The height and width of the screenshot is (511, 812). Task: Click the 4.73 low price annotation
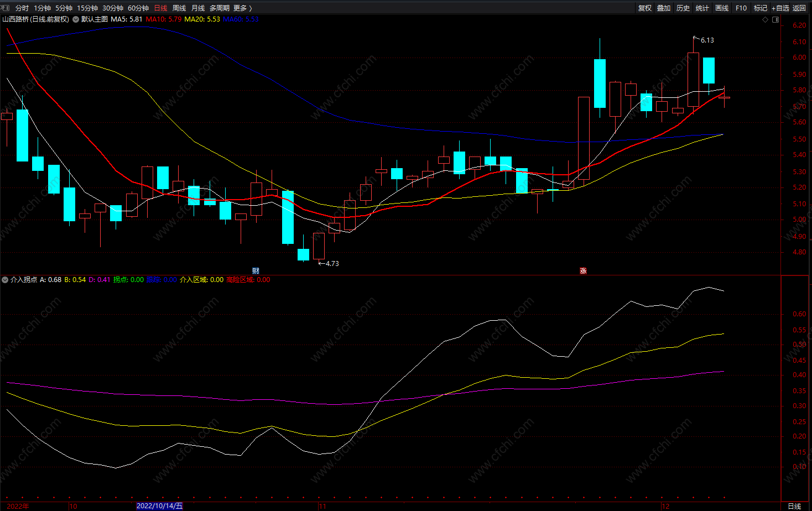coord(332,264)
